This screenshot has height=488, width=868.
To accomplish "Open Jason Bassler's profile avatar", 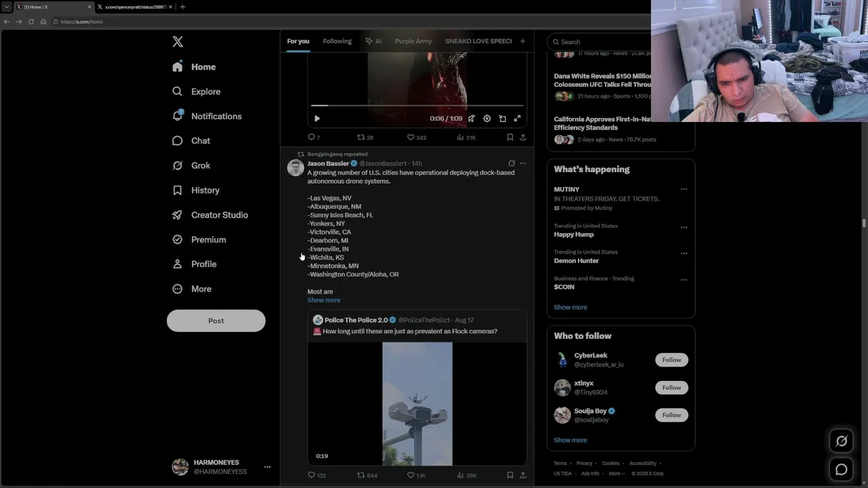I will click(296, 167).
